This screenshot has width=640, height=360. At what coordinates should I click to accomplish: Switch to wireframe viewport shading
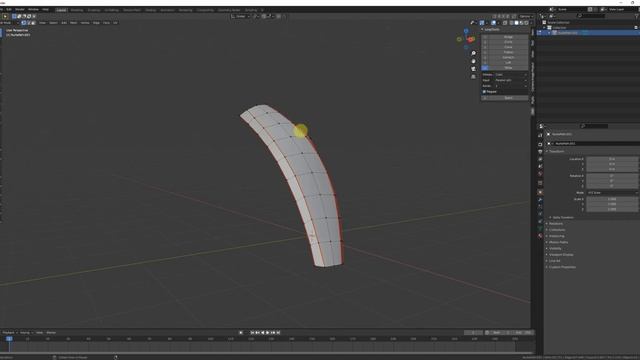click(511, 23)
